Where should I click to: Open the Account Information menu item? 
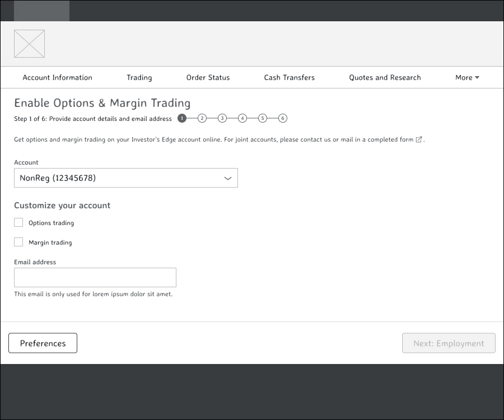click(x=57, y=77)
